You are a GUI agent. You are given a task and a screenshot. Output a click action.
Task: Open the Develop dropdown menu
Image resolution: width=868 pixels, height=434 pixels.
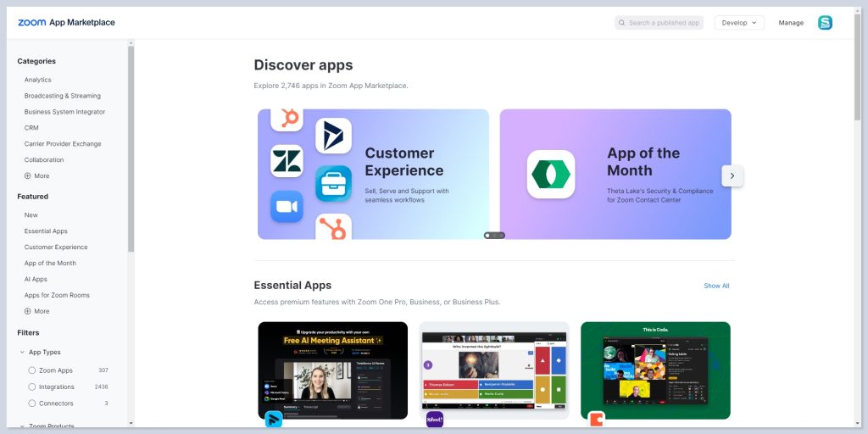(x=738, y=23)
